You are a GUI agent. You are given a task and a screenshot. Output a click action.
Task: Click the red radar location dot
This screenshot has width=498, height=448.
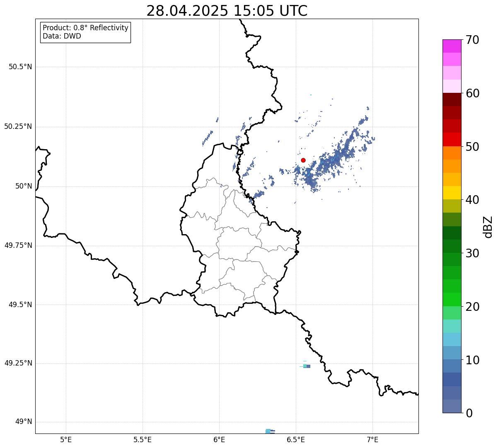303,160
